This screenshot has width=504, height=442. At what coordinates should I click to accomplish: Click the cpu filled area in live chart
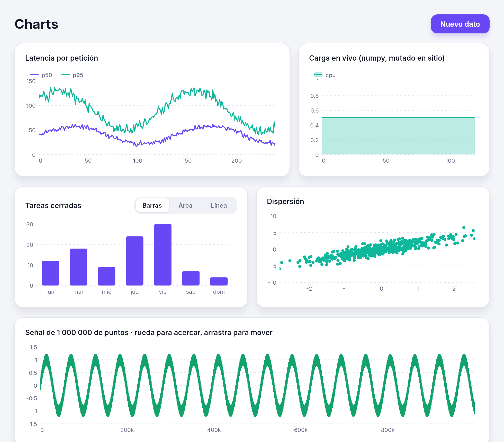(398, 136)
